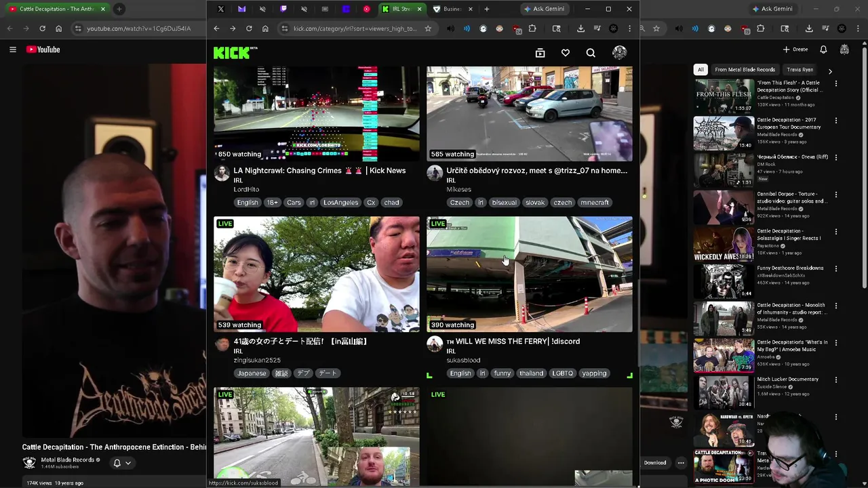Open the speaker volume extension in Kick window
Viewport: 868px width, 488px height.
(x=450, y=28)
